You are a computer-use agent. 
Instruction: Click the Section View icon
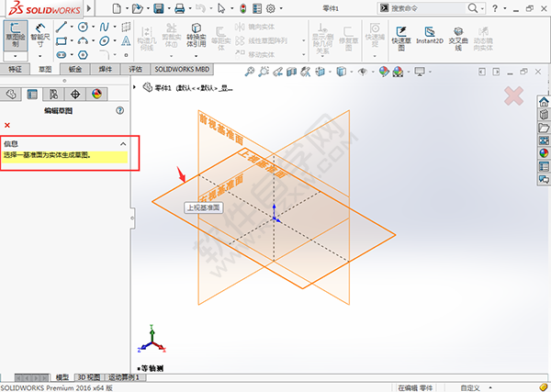pos(291,72)
